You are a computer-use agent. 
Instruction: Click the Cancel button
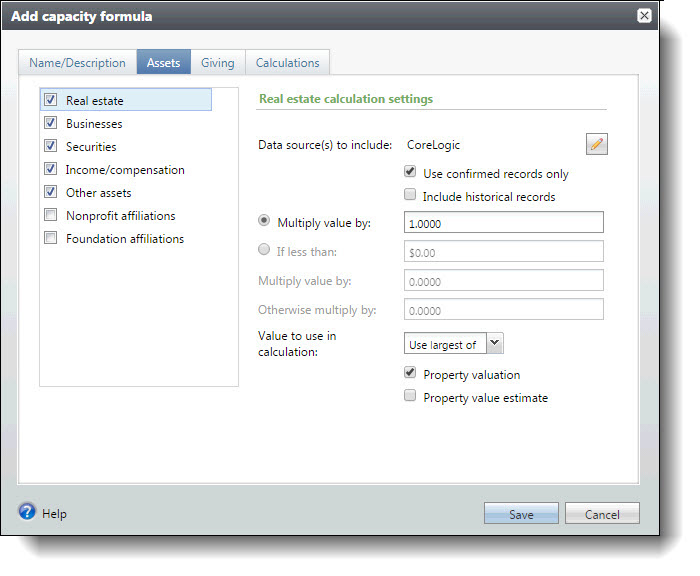click(602, 513)
